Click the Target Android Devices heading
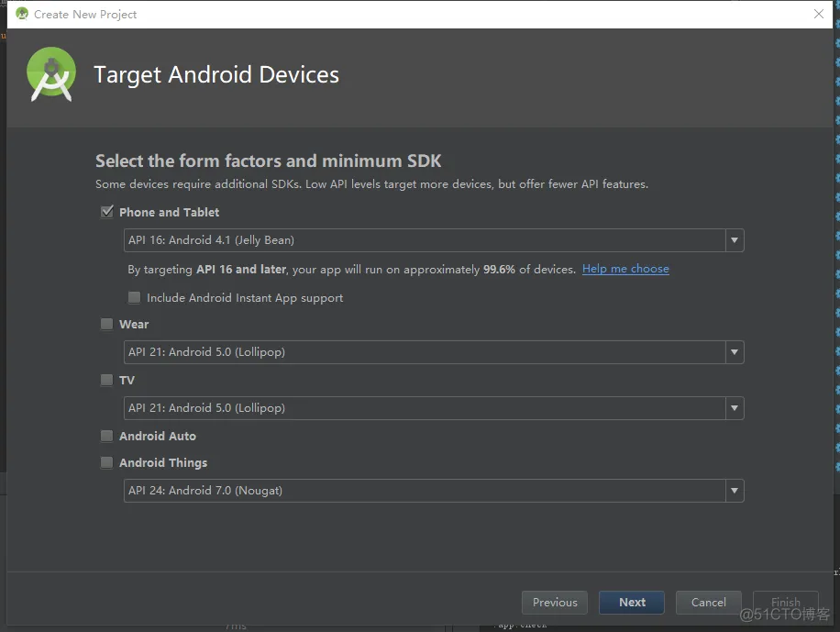The width and height of the screenshot is (840, 632). 216,74
